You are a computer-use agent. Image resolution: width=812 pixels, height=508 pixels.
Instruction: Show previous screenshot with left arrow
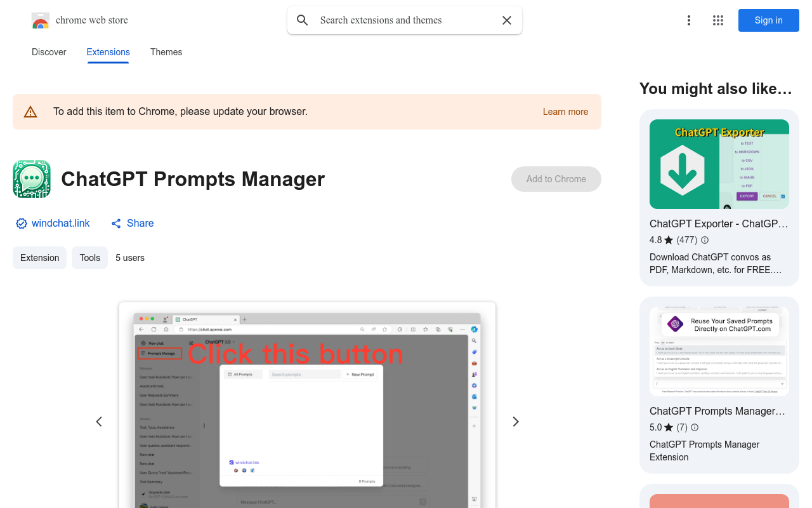pyautogui.click(x=99, y=422)
